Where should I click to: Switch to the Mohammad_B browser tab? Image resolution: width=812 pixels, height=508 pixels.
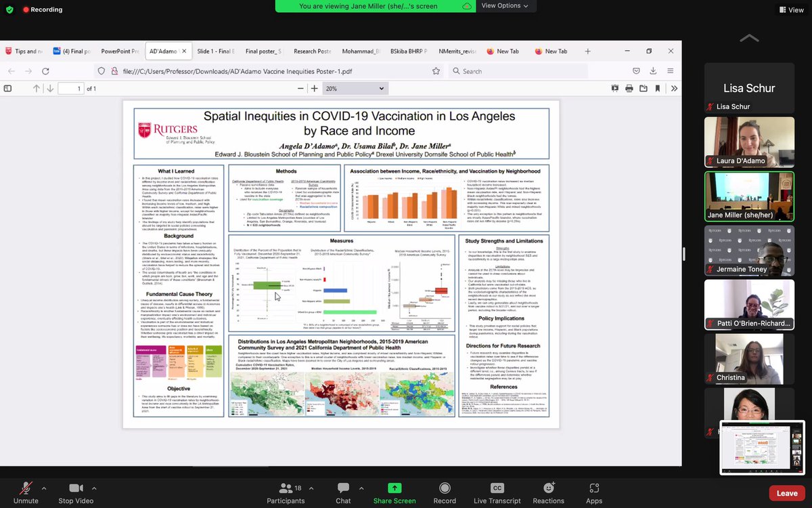(361, 51)
